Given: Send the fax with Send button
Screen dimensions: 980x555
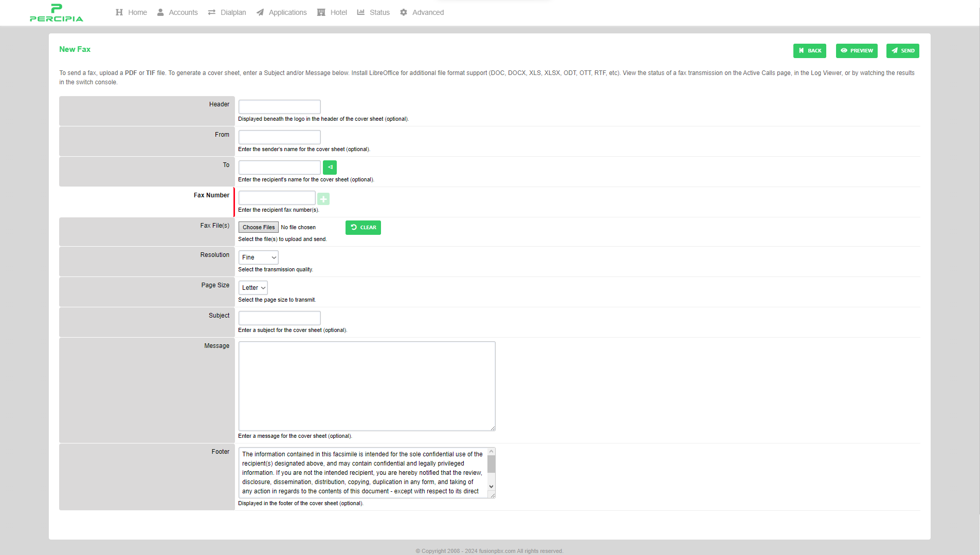Looking at the screenshot, I should pyautogui.click(x=903, y=51).
